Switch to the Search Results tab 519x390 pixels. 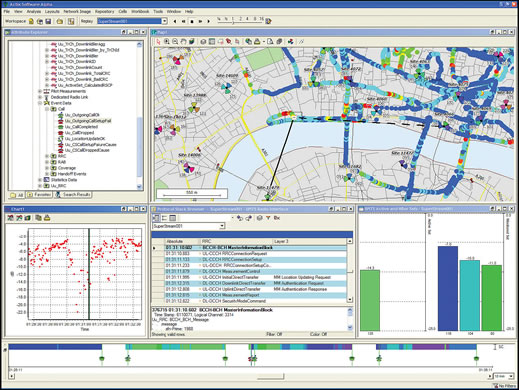73,195
